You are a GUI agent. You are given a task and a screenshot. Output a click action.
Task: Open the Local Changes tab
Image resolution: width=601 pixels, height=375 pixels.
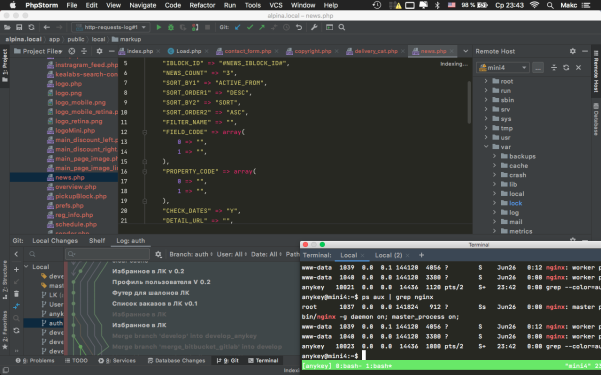55,241
